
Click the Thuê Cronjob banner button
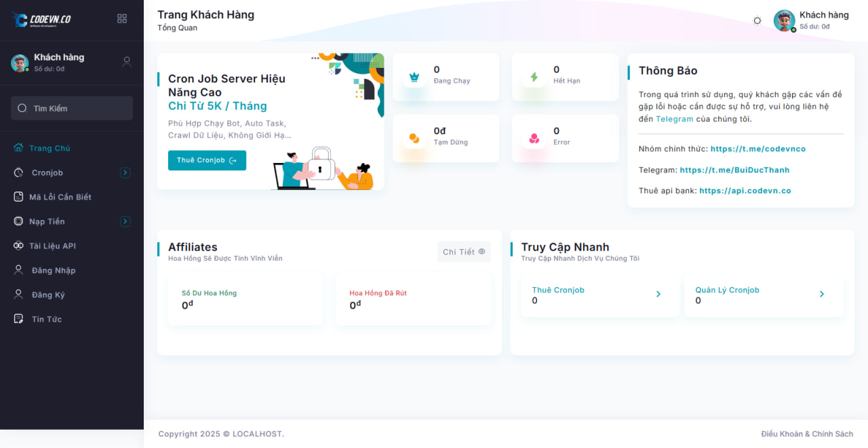(x=207, y=160)
